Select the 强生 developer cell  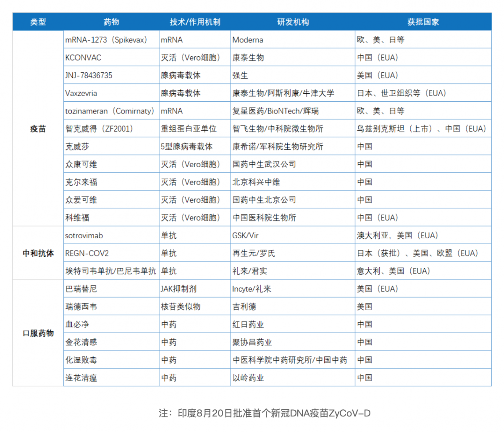tap(293, 75)
